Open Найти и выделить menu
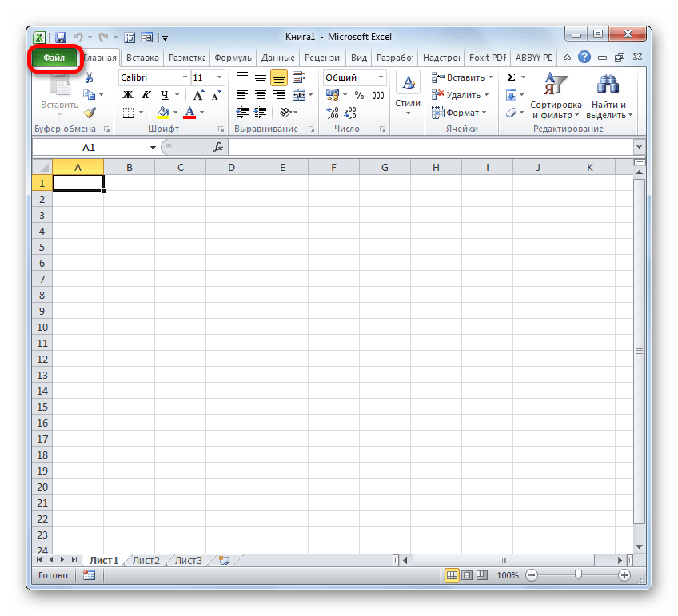This screenshot has height=616, width=678. click(608, 96)
